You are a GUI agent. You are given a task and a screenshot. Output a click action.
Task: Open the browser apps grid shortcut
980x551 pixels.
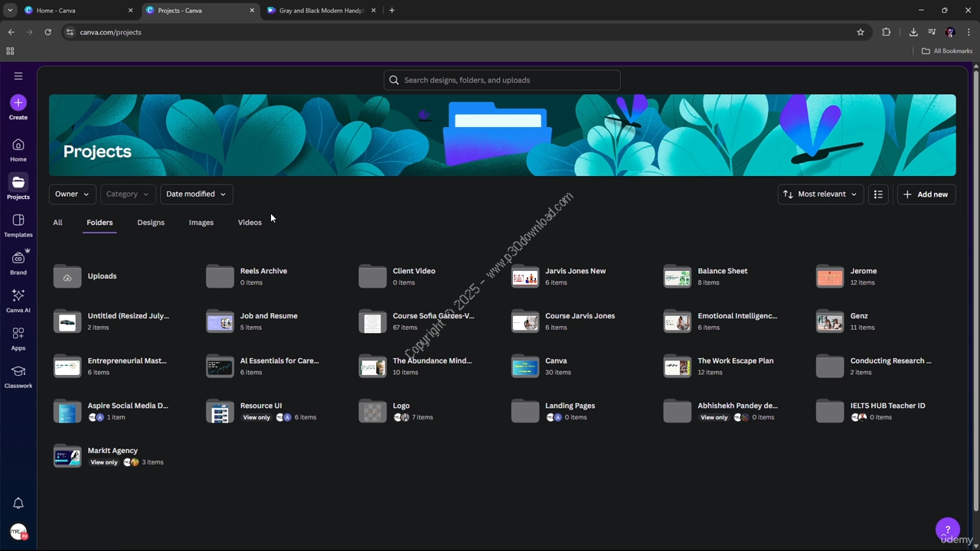click(10, 51)
